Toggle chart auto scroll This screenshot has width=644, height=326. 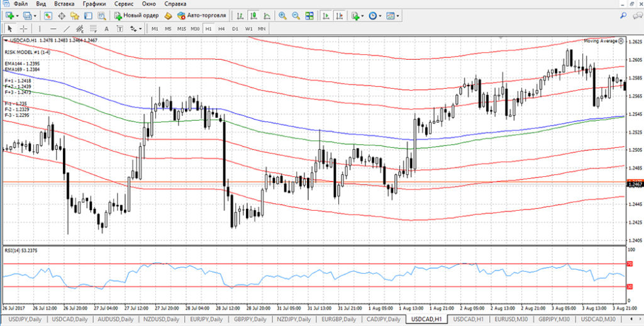pyautogui.click(x=326, y=16)
